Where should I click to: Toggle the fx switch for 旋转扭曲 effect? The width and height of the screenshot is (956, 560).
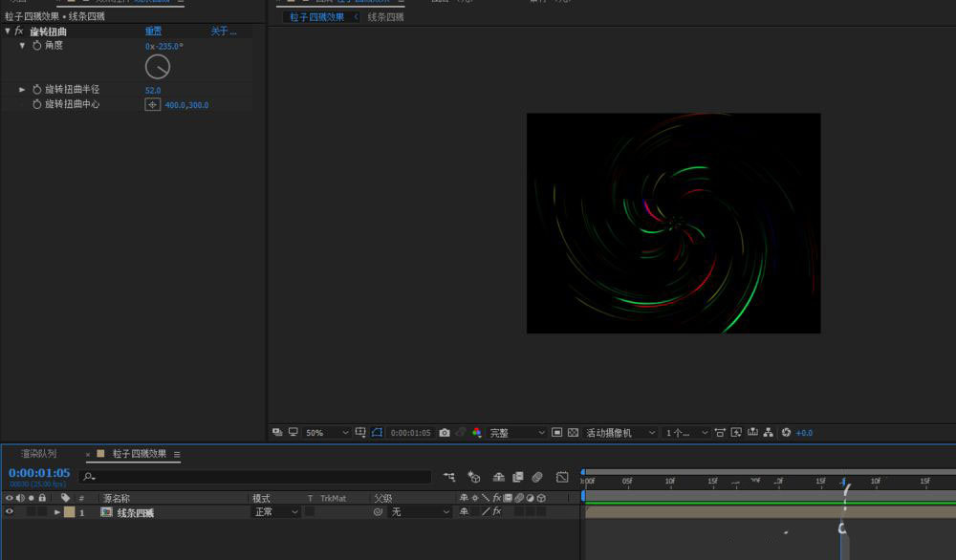click(19, 32)
